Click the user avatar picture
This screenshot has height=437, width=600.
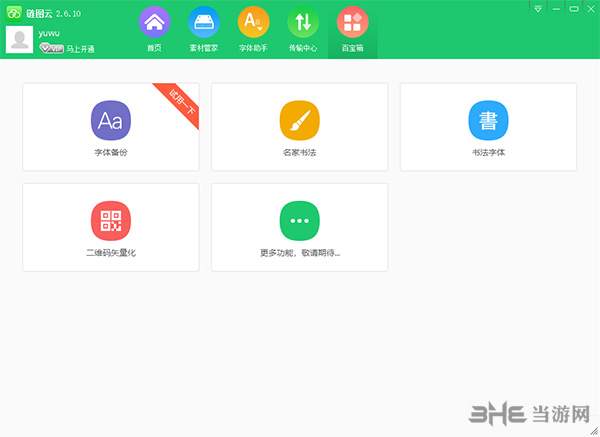pyautogui.click(x=20, y=39)
